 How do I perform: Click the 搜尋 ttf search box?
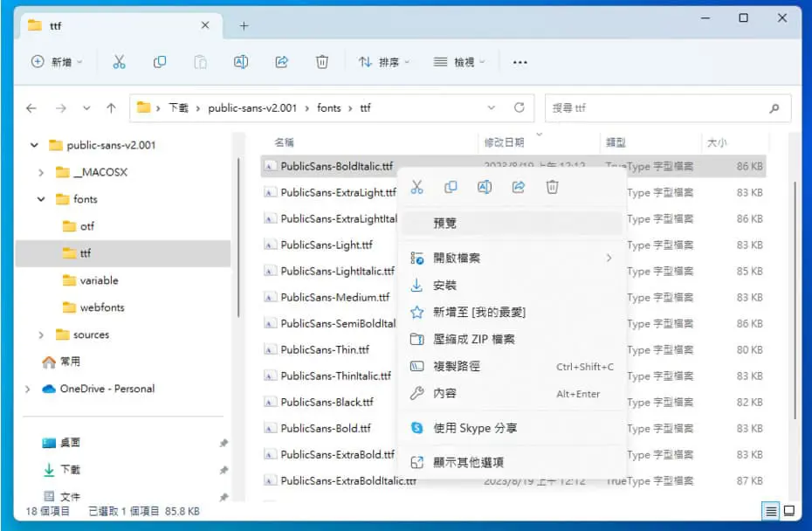[668, 107]
